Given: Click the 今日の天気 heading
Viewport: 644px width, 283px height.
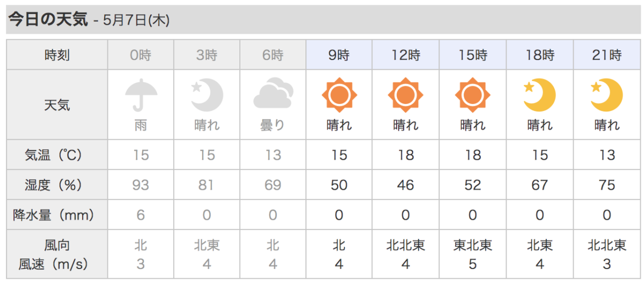Looking at the screenshot, I should [x=47, y=20].
